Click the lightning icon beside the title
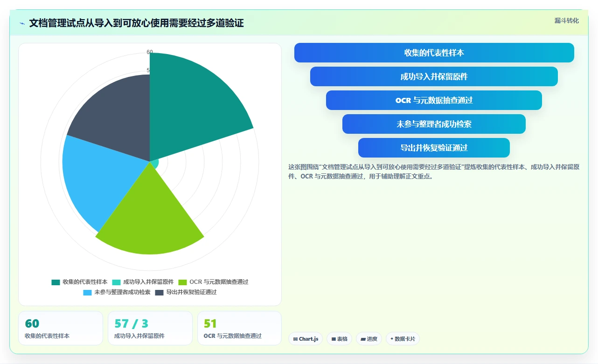 [22, 23]
